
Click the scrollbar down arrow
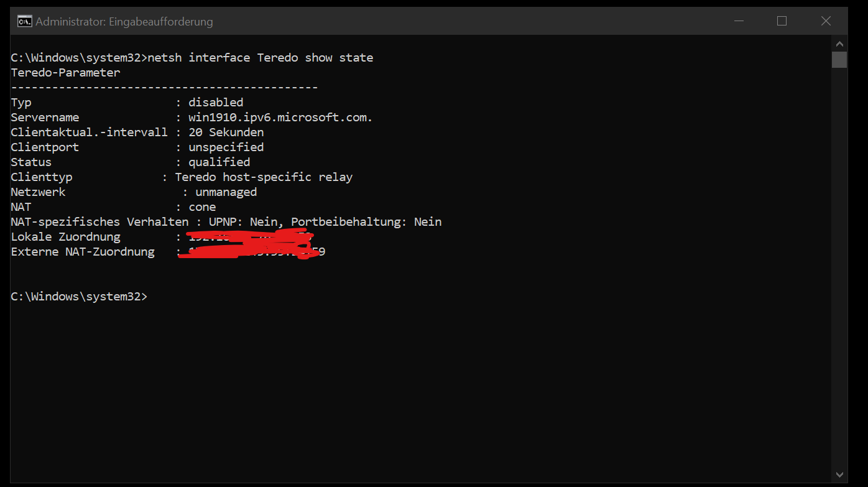tap(840, 475)
